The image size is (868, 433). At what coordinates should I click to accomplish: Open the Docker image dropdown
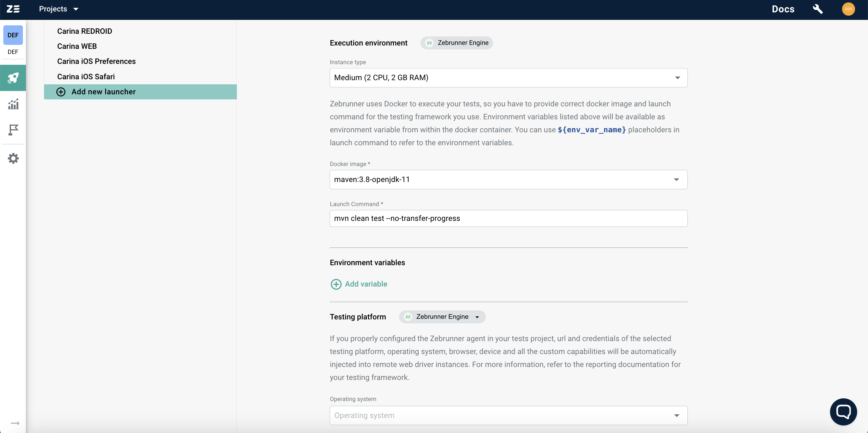[508, 180]
